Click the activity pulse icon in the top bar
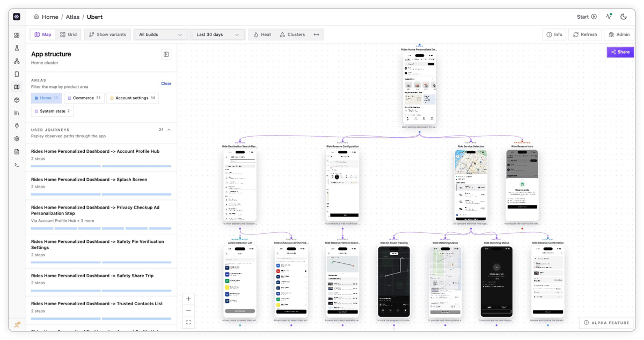 coord(609,17)
